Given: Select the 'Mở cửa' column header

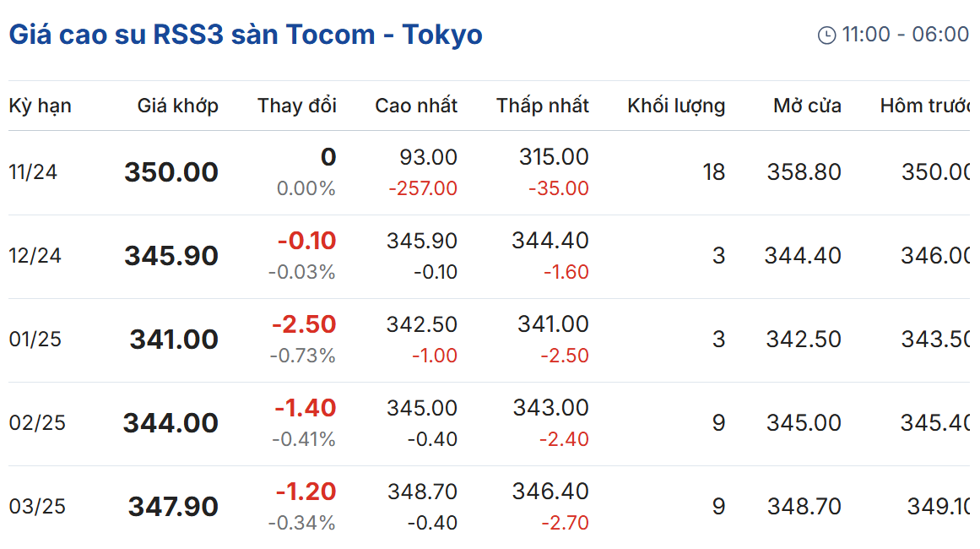Looking at the screenshot, I should [807, 105].
